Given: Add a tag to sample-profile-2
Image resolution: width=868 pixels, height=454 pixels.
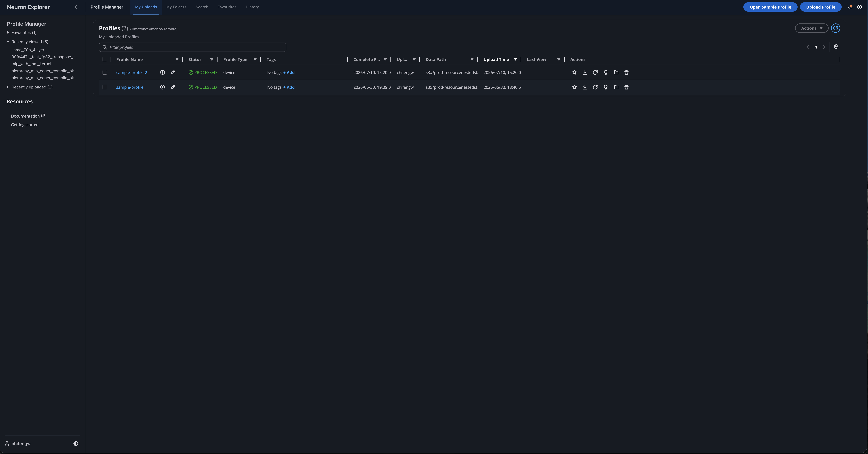Looking at the screenshot, I should (x=289, y=73).
